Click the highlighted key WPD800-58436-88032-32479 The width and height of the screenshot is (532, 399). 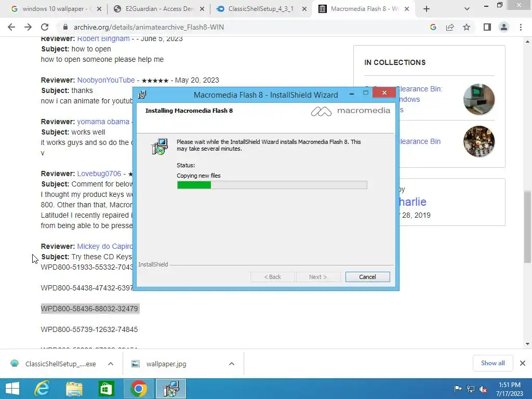(x=89, y=309)
